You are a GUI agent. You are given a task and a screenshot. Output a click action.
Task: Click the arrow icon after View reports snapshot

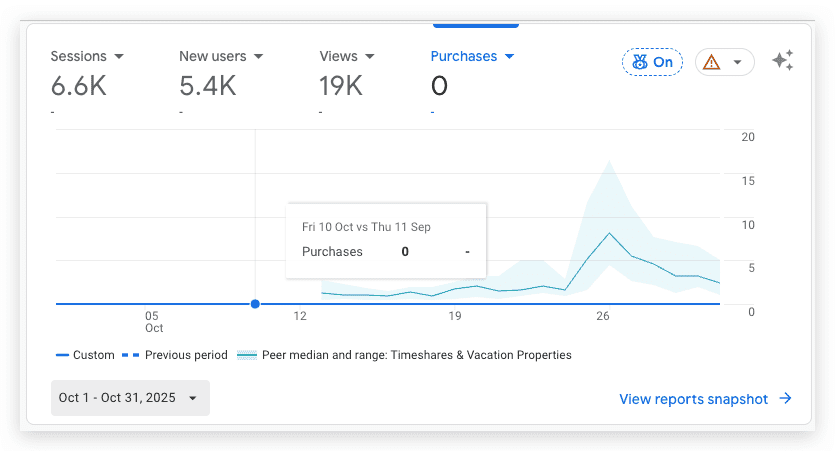[785, 398]
